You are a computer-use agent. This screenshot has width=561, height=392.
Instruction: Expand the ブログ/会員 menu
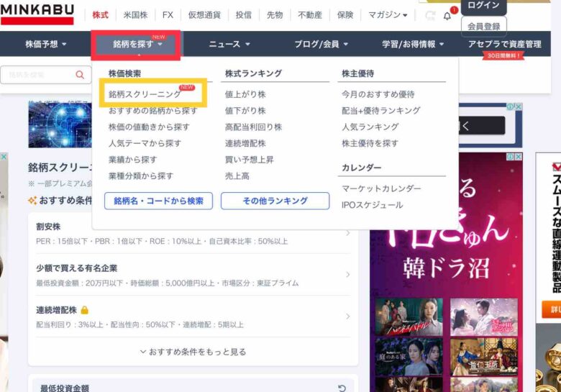[x=321, y=44]
